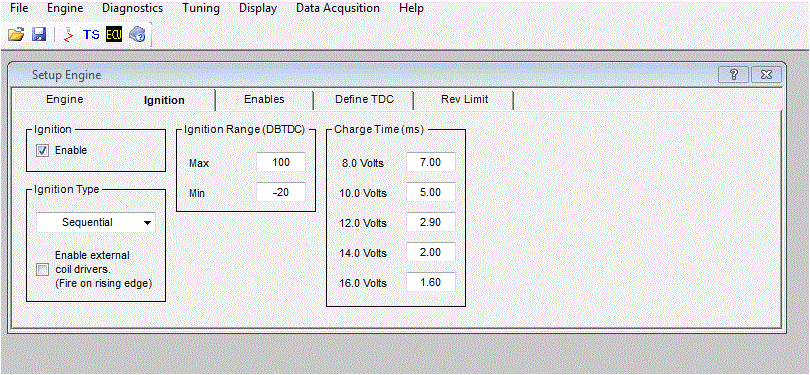This screenshot has height=375, width=810.
Task: Click the 12.0 Volts charge time field
Action: click(431, 222)
